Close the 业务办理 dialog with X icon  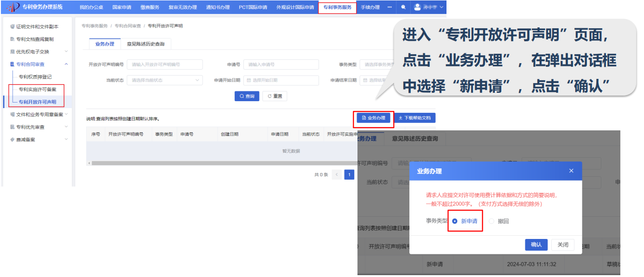tap(571, 171)
